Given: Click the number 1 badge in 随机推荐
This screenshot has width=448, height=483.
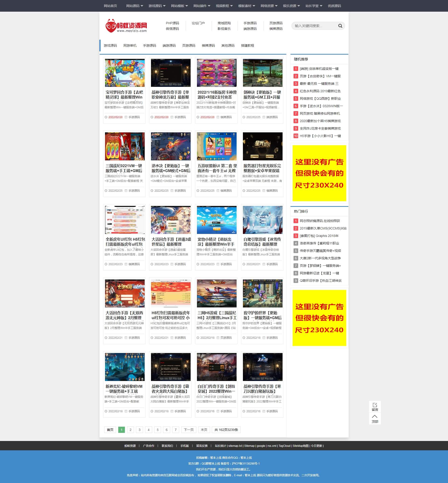Looking at the screenshot, I should [295, 69].
